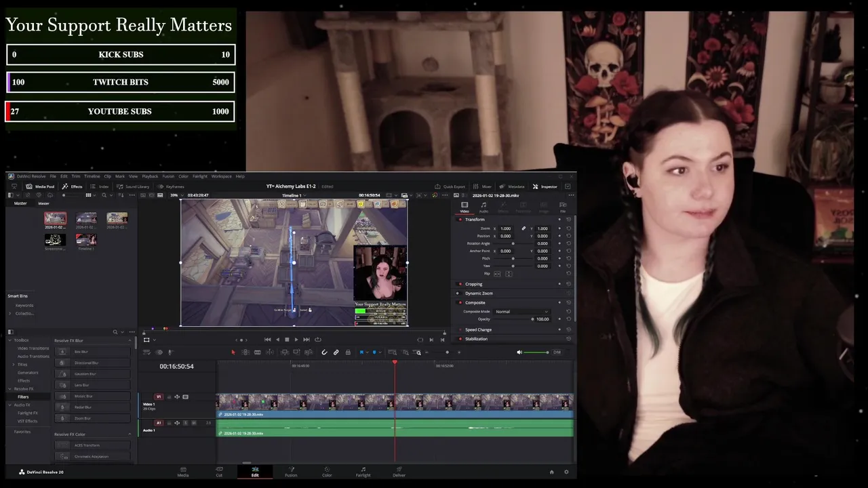
Task: Switch to the Color page
Action: click(x=327, y=472)
